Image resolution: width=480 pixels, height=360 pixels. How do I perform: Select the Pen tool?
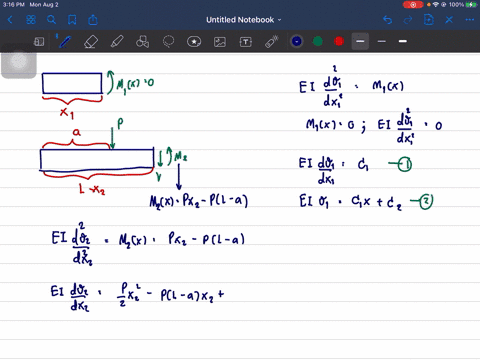pos(65,42)
